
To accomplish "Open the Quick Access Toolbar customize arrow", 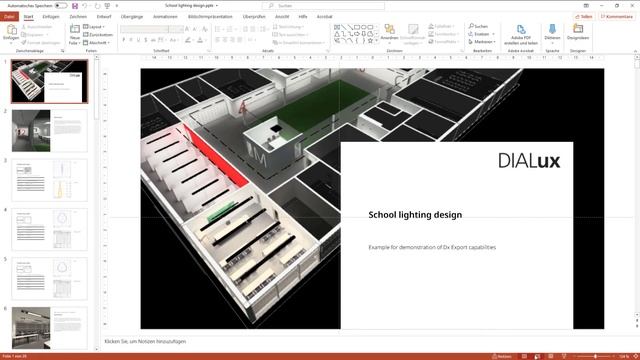I will click(x=117, y=6).
